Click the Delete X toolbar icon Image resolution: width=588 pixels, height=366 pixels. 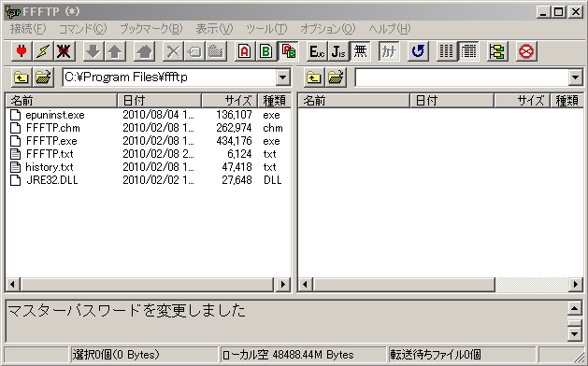pos(173,51)
